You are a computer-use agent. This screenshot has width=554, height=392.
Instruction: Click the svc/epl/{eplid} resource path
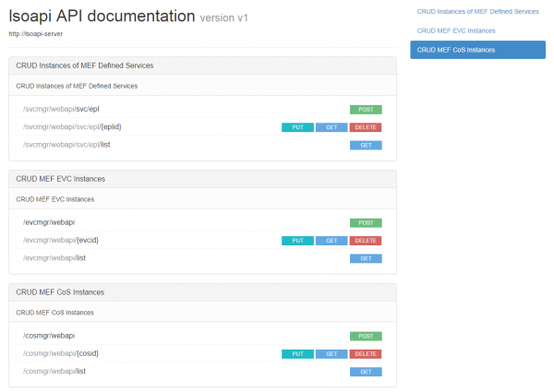point(72,127)
